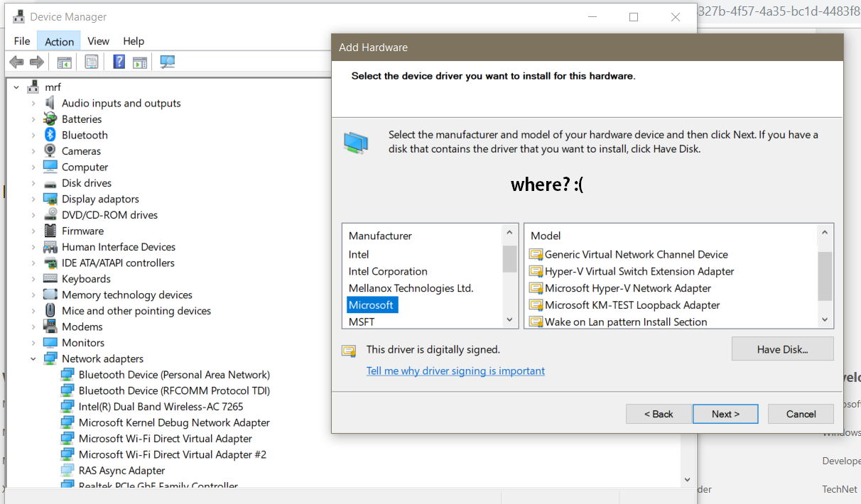
Task: Click the DVD/CD-ROM drives icon
Action: click(50, 215)
